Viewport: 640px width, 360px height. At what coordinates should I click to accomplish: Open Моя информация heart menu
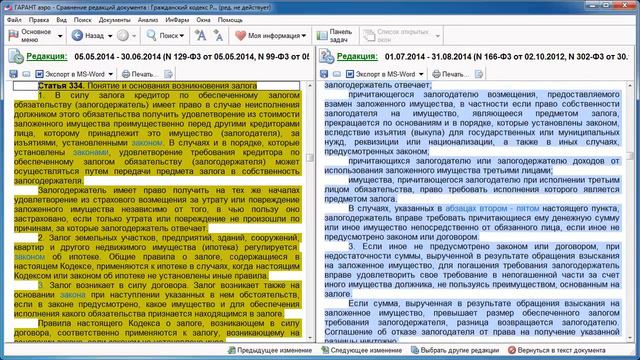270,36
